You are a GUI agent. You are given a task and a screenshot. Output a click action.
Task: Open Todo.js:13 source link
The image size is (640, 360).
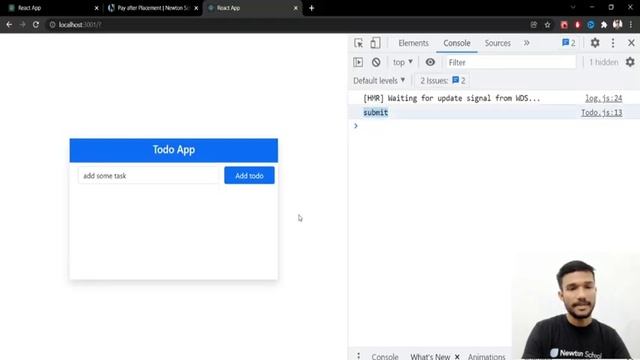coord(602,112)
